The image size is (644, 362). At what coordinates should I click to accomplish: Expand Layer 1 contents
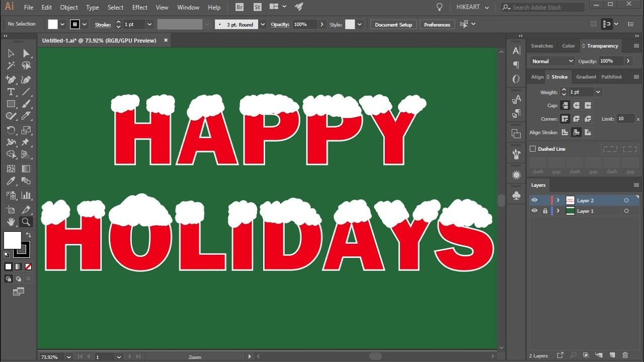point(558,211)
